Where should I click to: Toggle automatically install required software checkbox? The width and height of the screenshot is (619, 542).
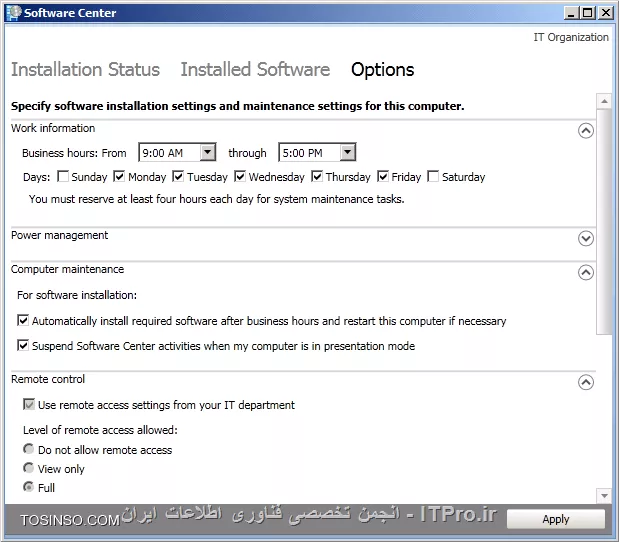point(23,320)
